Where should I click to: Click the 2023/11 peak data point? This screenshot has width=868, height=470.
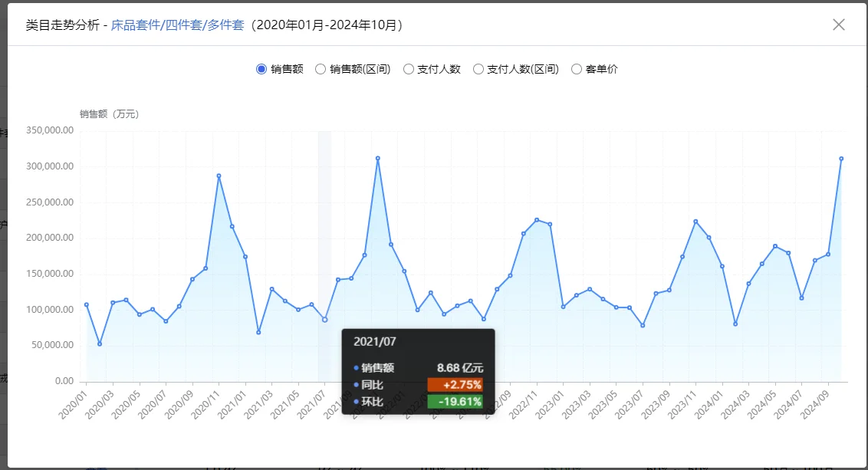[695, 222]
